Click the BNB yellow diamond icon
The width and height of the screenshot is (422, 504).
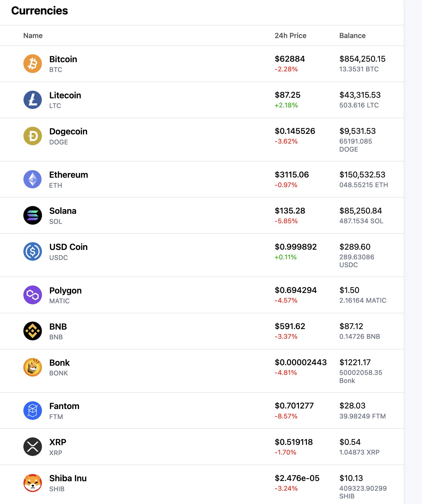33,331
